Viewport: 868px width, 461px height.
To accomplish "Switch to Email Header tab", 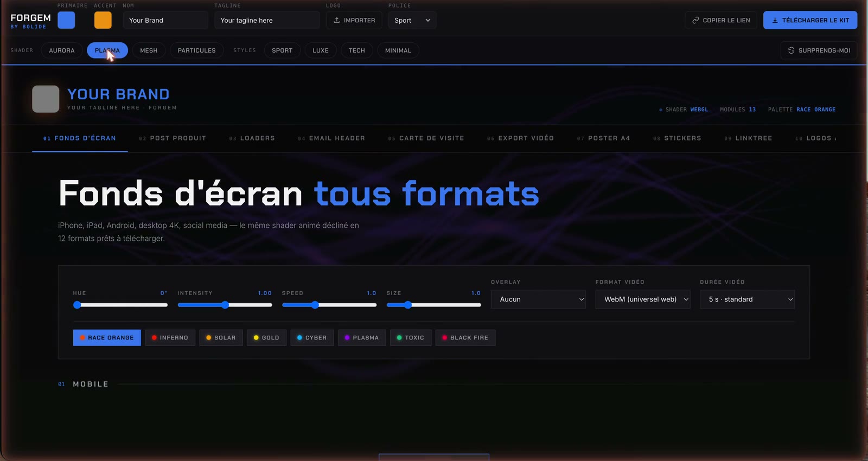I will tap(331, 138).
